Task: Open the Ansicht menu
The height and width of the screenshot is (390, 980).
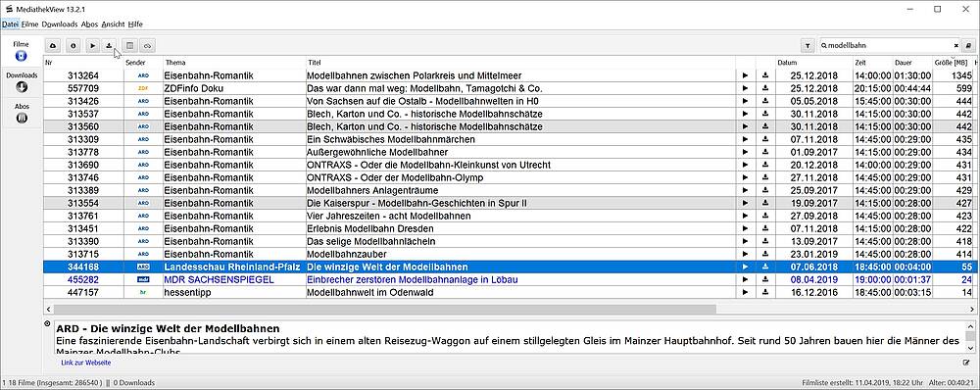Action: (x=113, y=24)
